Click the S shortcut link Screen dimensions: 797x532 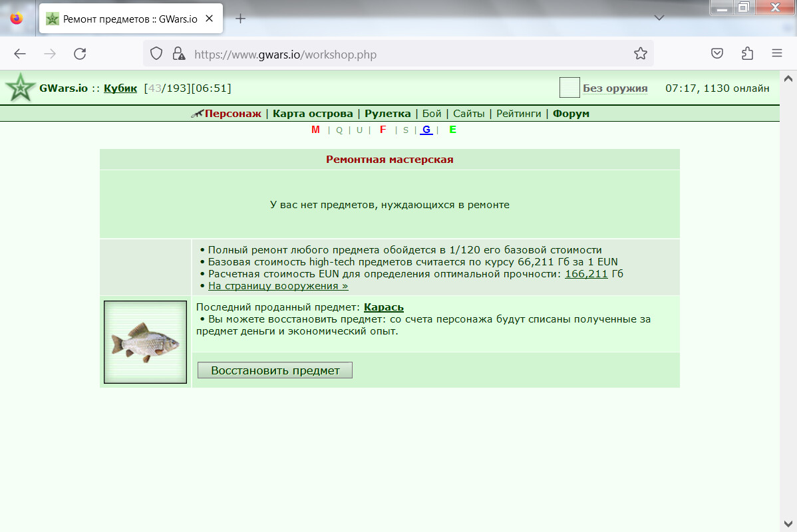click(406, 130)
